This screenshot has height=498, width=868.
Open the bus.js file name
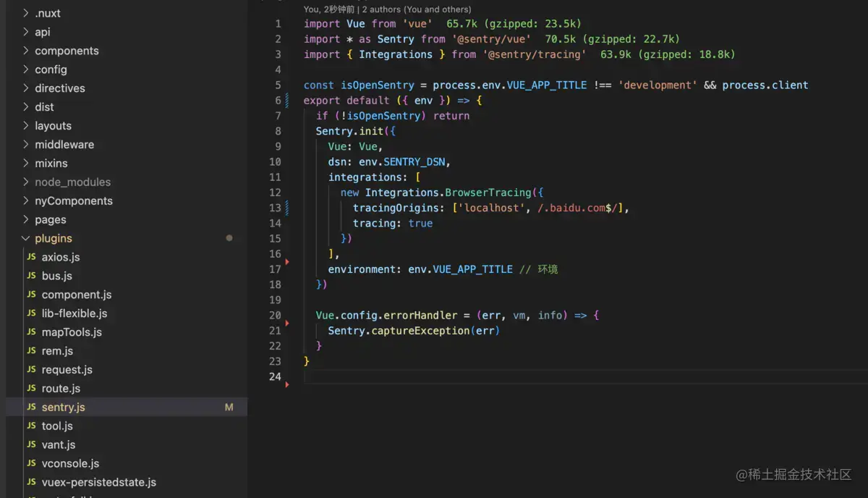(57, 276)
